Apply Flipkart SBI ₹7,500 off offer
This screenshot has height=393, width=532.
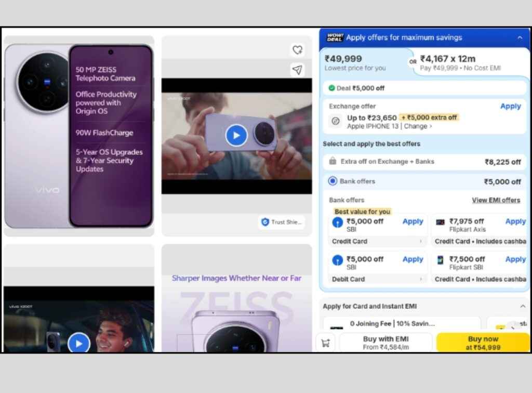tap(515, 259)
